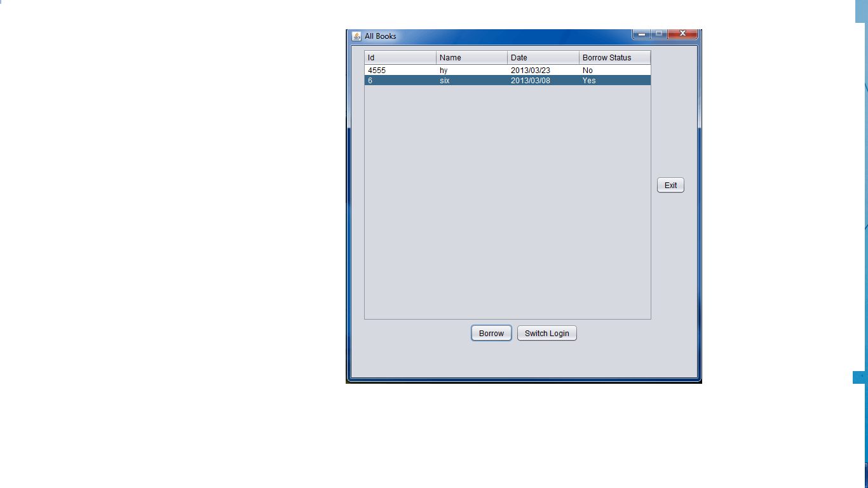Image resolution: width=868 pixels, height=488 pixels.
Task: Click the name cell 'six'
Action: tap(472, 80)
